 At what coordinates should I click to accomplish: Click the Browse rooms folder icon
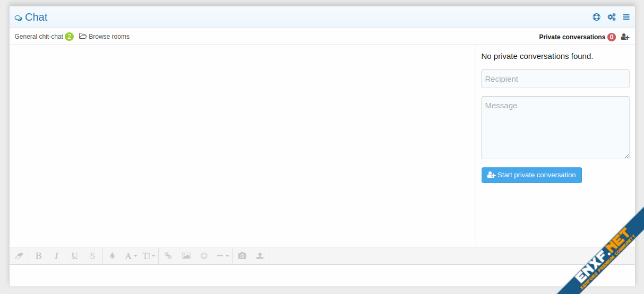(x=83, y=37)
